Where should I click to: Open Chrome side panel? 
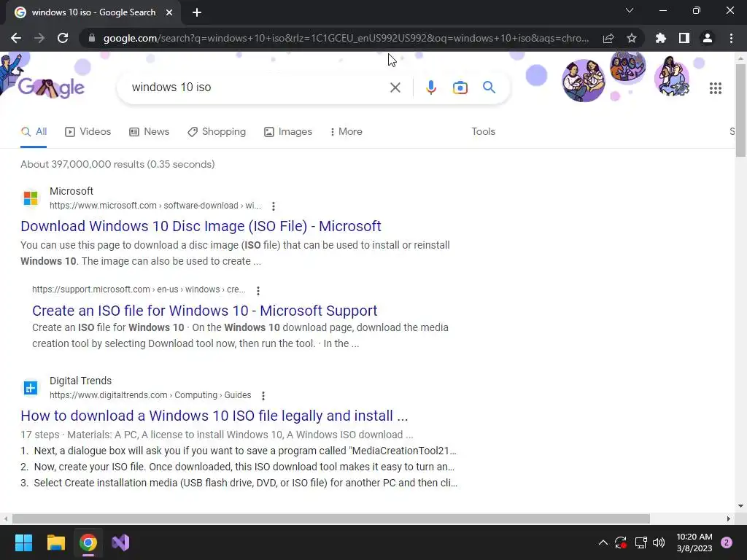tap(684, 38)
